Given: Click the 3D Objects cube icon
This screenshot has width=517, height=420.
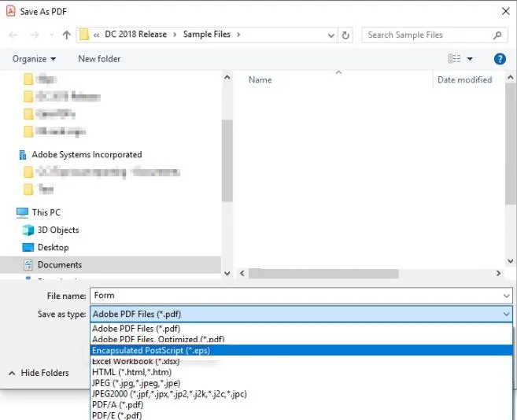Looking at the screenshot, I should tap(28, 230).
